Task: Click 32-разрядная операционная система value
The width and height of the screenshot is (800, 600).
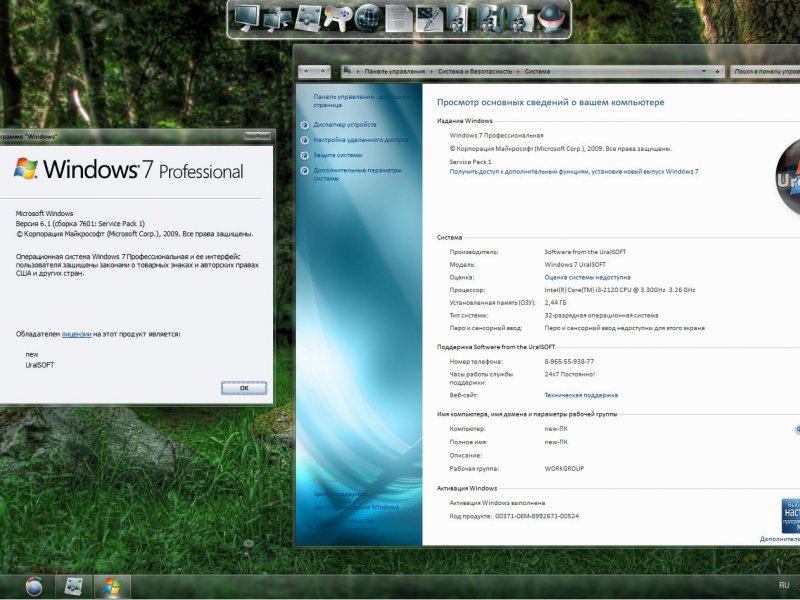Action: tap(601, 315)
